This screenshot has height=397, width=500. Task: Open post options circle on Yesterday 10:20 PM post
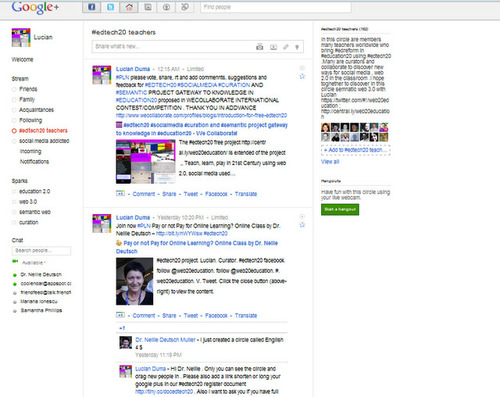pyautogui.click(x=302, y=216)
